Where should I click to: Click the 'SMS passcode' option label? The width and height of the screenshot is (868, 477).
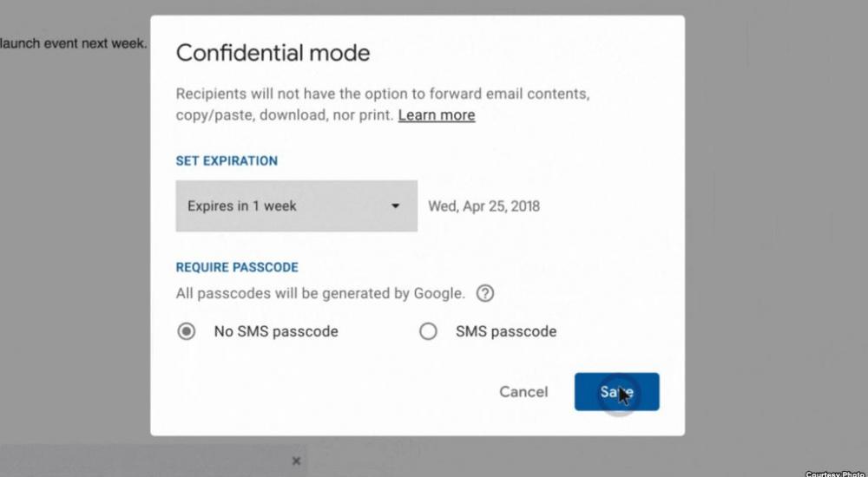tap(506, 331)
